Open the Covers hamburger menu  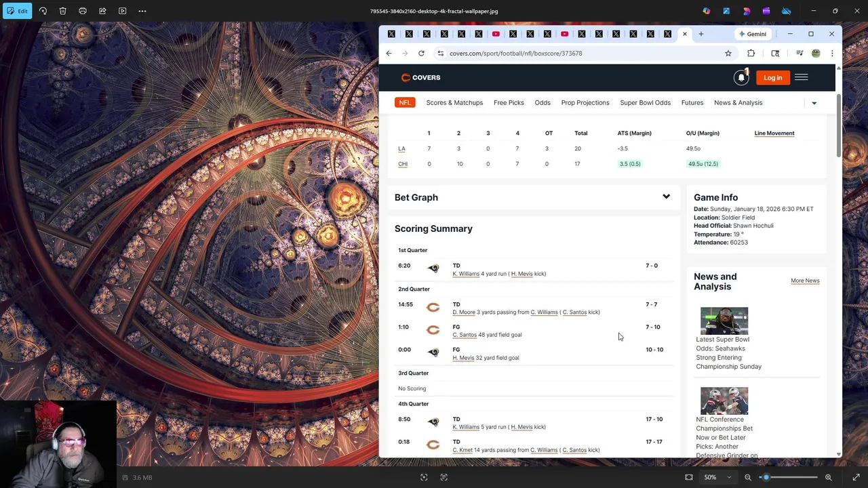point(801,77)
